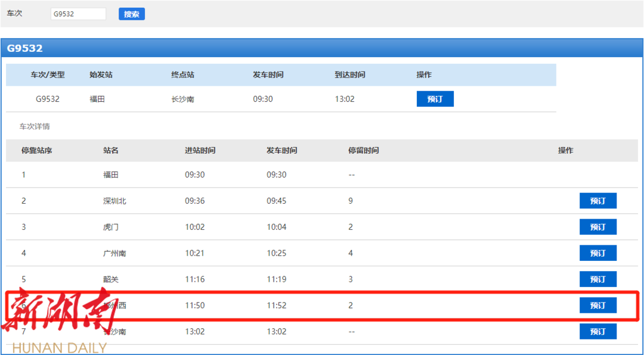
Task: Click the 到达时间 column header
Action: (x=350, y=75)
